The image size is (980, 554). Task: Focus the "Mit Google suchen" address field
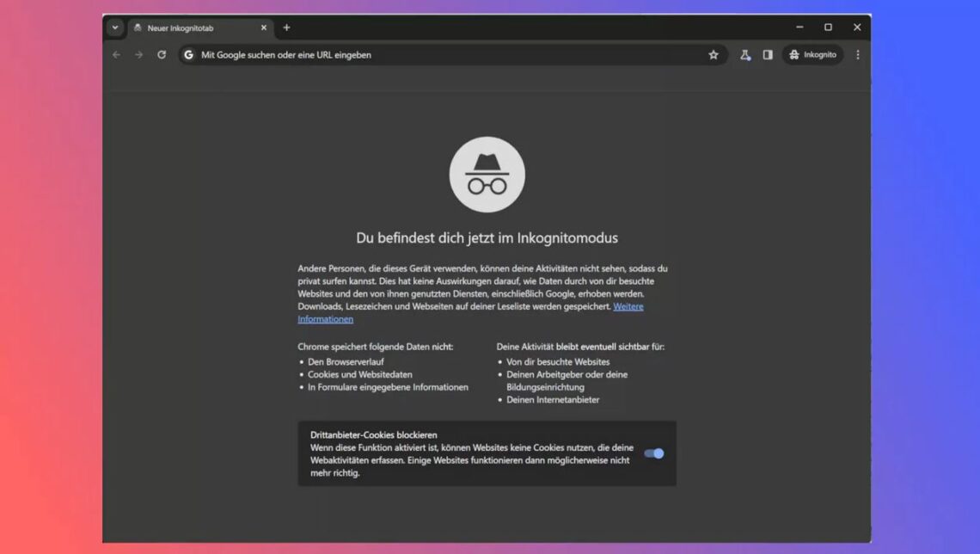pyautogui.click(x=430, y=55)
